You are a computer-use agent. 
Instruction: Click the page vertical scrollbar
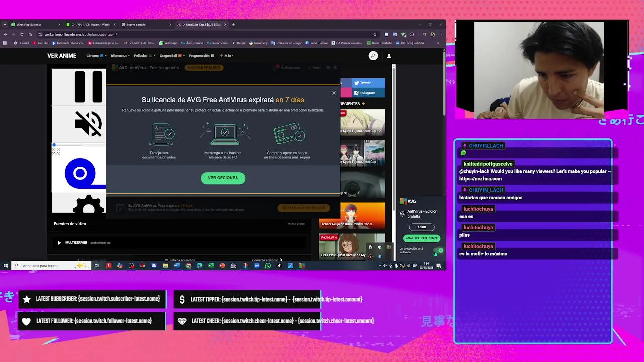click(444, 83)
